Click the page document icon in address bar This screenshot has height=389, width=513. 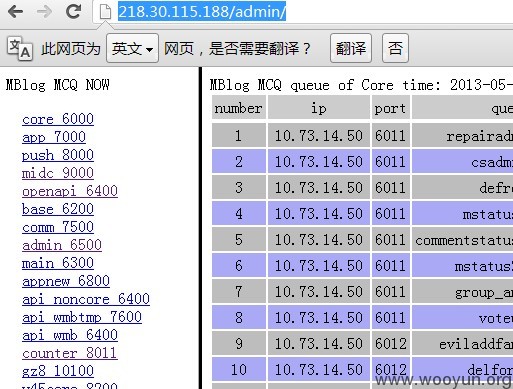105,12
